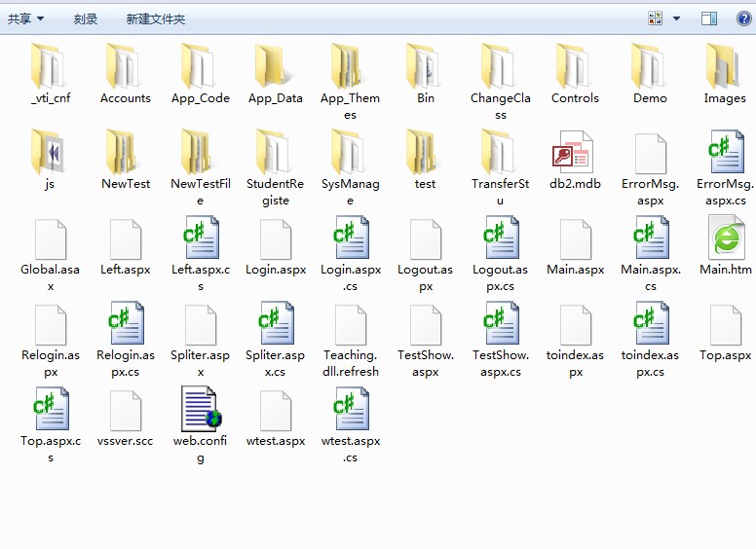Viewport: 756px width, 549px height.
Task: Select the Top.aspx.cs C# file icon
Action: click(51, 409)
